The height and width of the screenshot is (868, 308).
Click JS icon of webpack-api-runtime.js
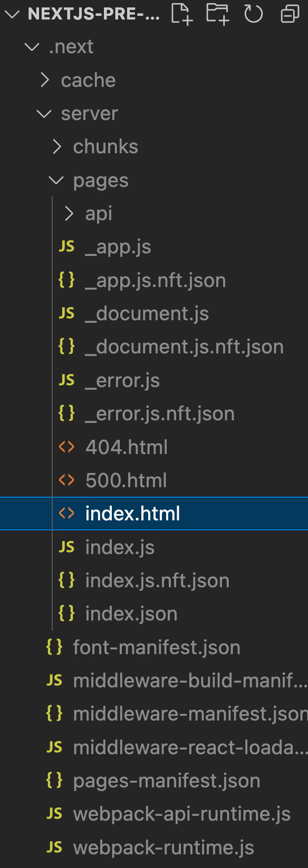[54, 814]
